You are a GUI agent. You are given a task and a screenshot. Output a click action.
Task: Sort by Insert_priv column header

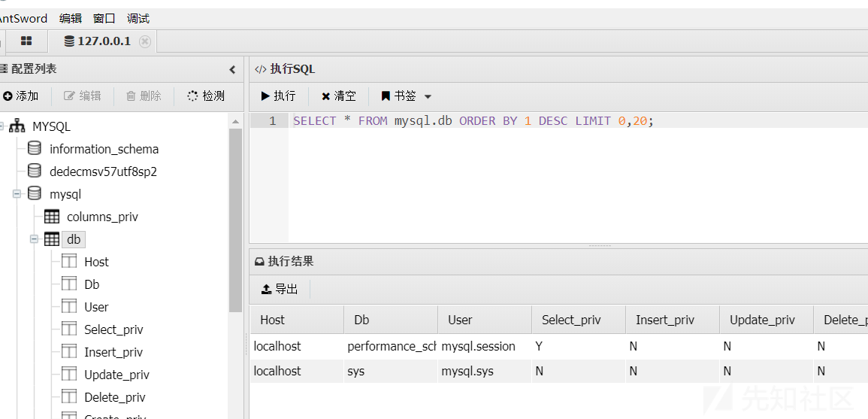(673, 320)
